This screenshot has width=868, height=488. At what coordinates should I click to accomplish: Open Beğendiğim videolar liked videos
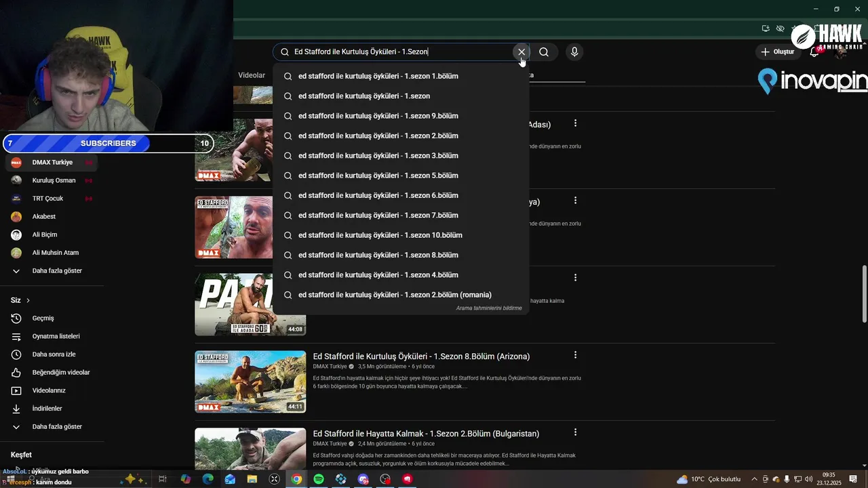click(x=52, y=373)
